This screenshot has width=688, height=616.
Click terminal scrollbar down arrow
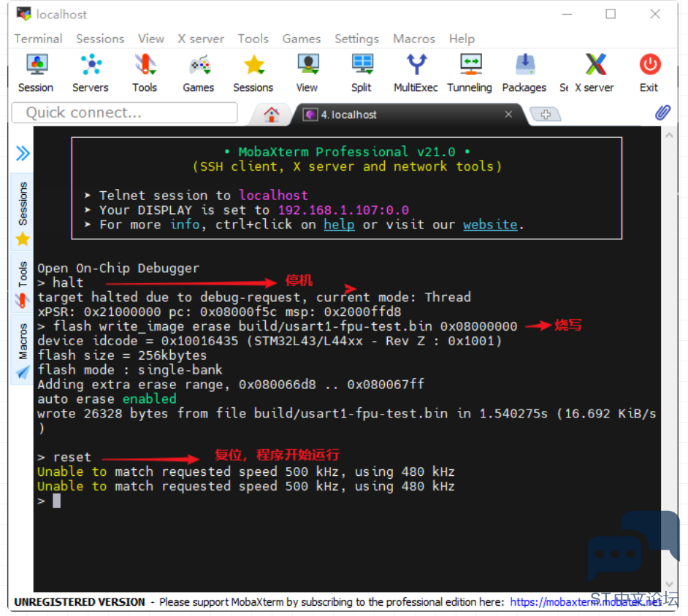tap(669, 584)
